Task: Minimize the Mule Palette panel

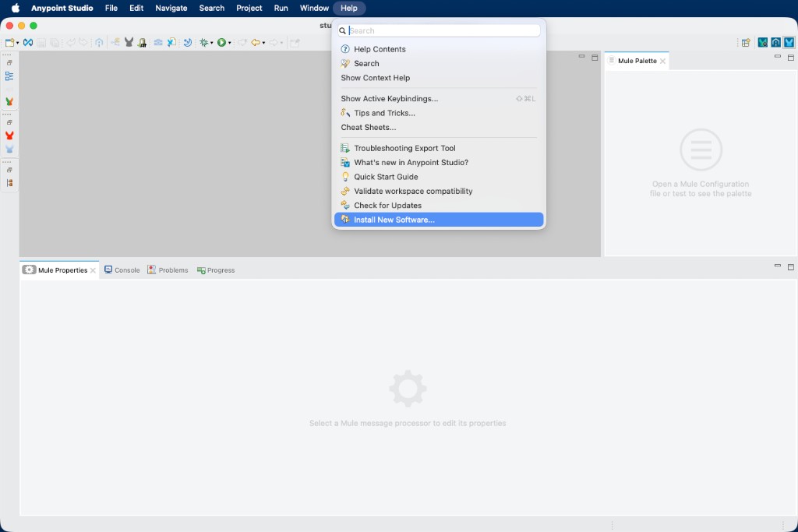Action: tap(777, 56)
